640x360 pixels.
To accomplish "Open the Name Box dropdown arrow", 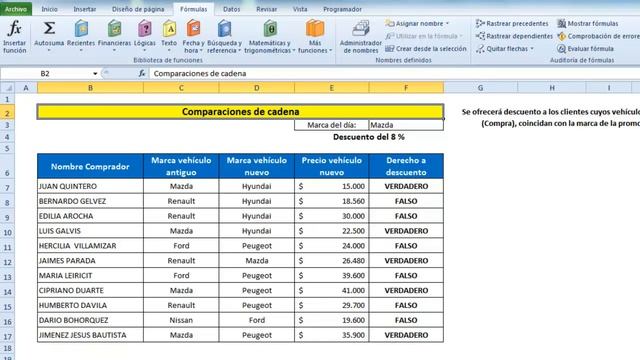I will [x=95, y=73].
